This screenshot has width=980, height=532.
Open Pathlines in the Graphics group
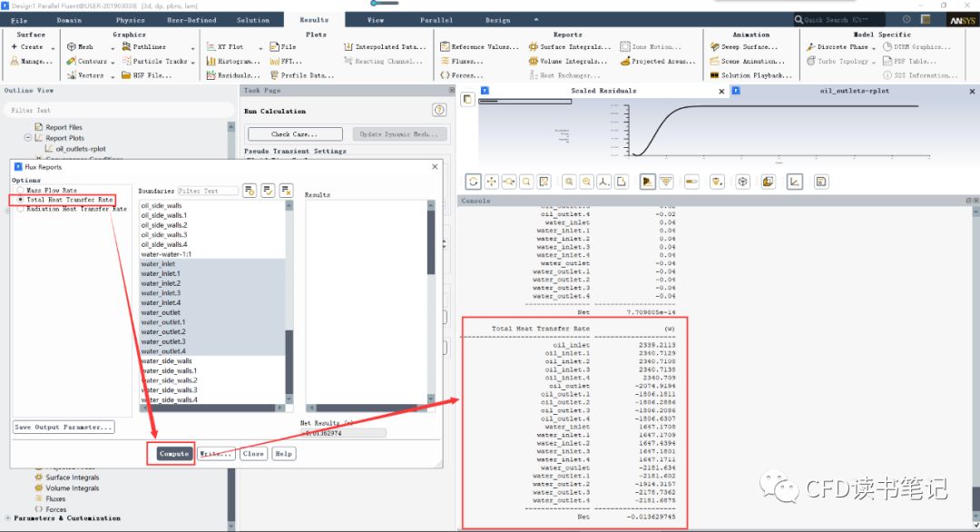click(144, 47)
